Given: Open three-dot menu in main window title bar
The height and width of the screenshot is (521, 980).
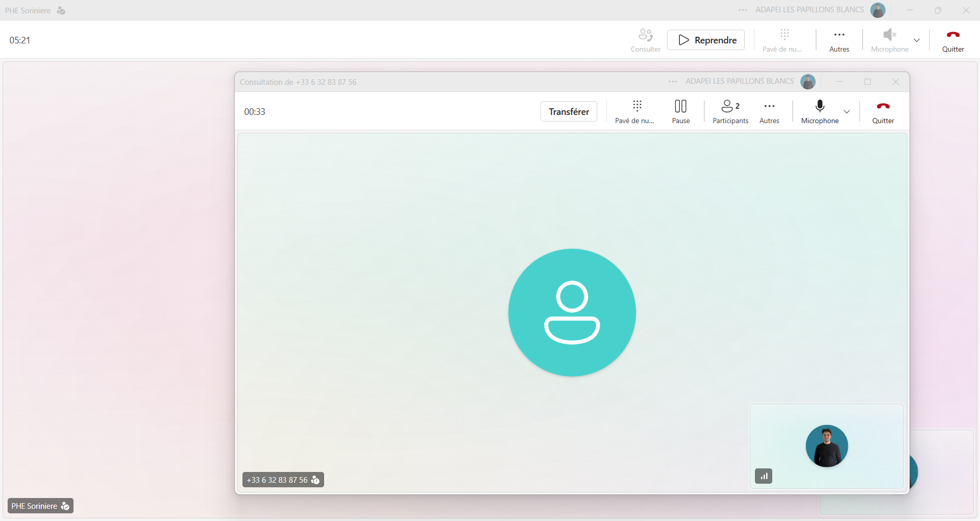Looking at the screenshot, I should coord(743,10).
